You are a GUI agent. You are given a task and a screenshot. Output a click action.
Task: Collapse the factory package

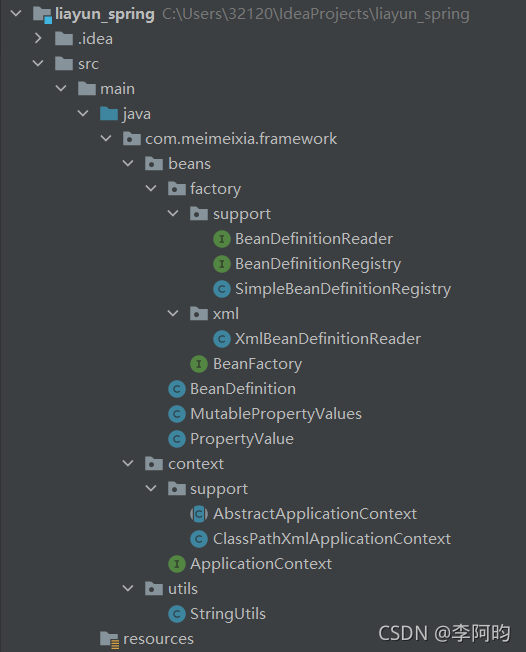(x=151, y=188)
